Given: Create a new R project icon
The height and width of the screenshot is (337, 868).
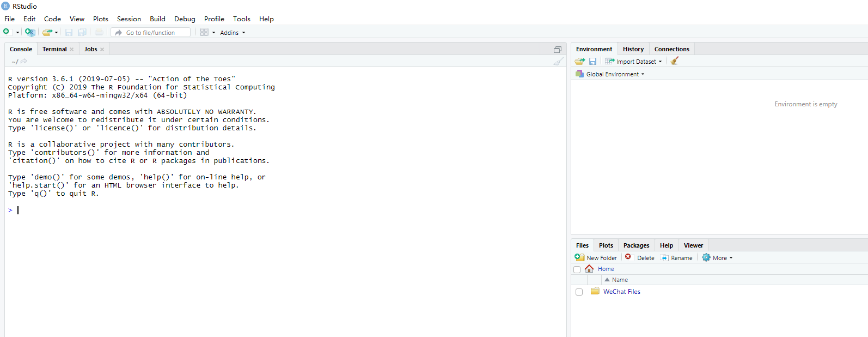Looking at the screenshot, I should [30, 32].
